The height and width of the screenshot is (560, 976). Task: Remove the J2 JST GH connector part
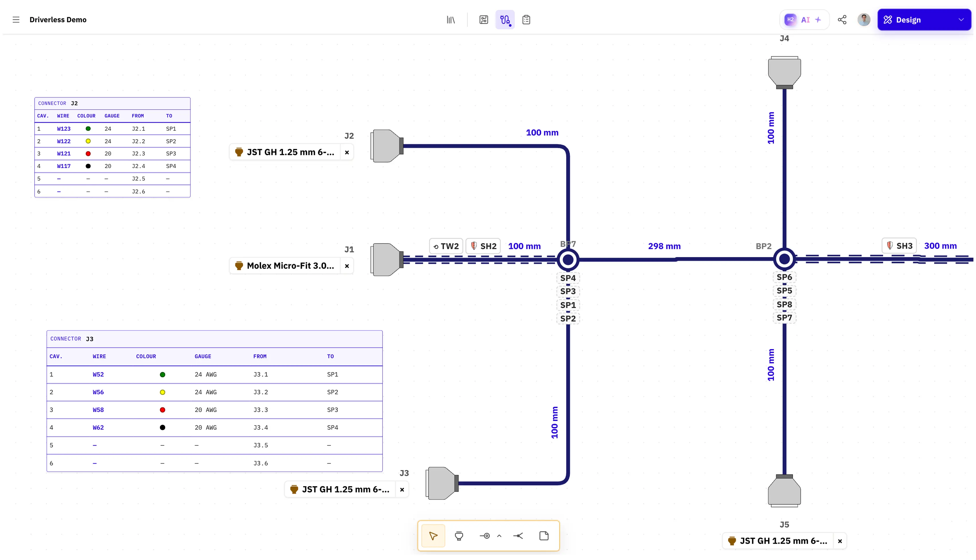point(347,152)
